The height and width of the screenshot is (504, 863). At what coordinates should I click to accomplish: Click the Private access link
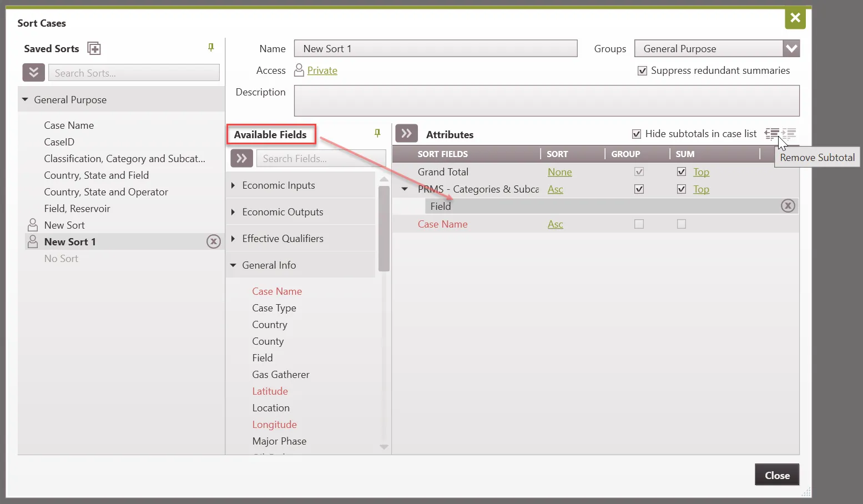tap(322, 70)
